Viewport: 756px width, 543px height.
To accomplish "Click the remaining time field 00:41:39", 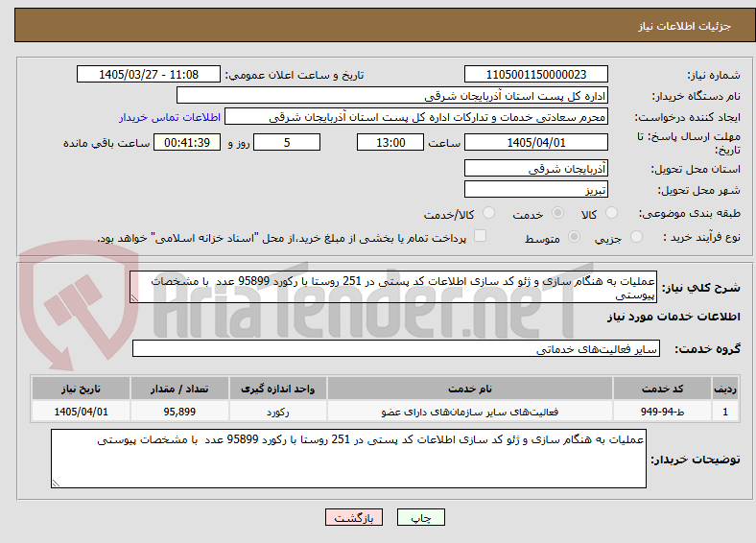I will pos(187,142).
